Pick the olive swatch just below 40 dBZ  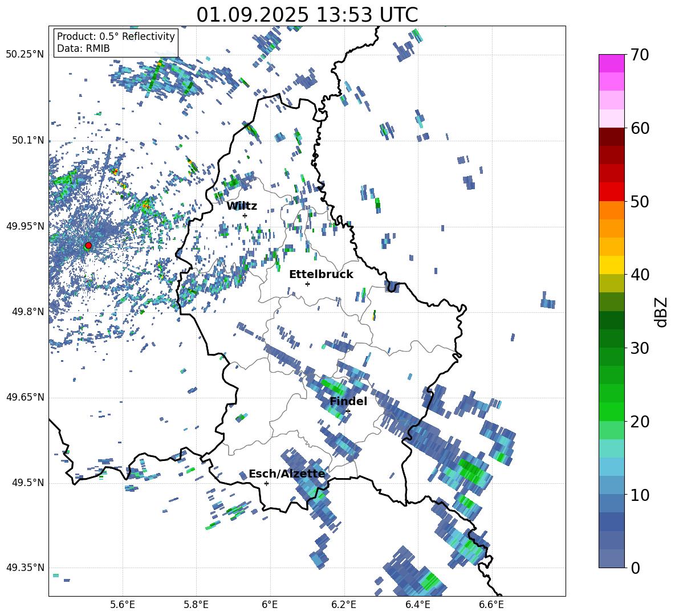[611, 283]
